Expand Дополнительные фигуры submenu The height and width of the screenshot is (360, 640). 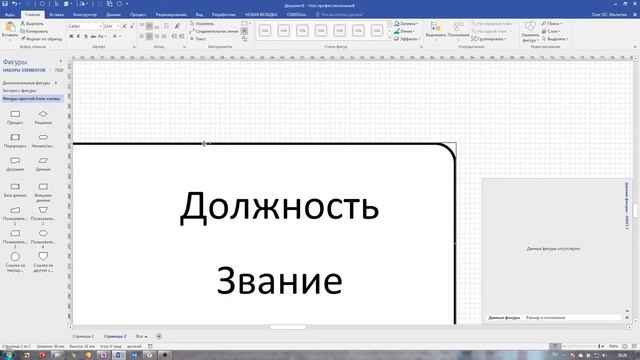pos(30,83)
